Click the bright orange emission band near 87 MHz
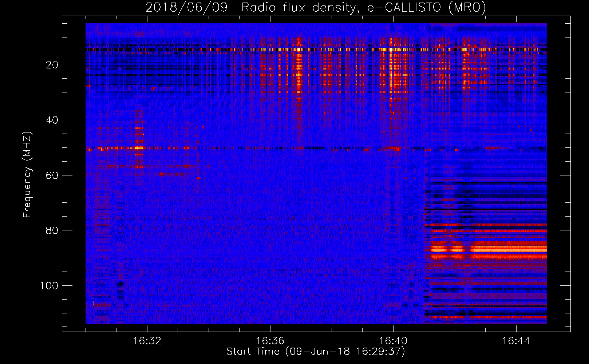 [x=489, y=249]
